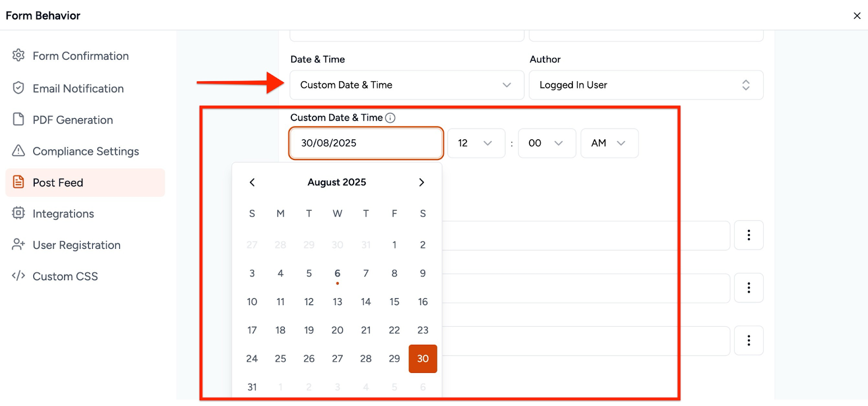Viewport: 868px width, 406px height.
Task: Open the hour dropdown showing 12
Action: tap(476, 143)
